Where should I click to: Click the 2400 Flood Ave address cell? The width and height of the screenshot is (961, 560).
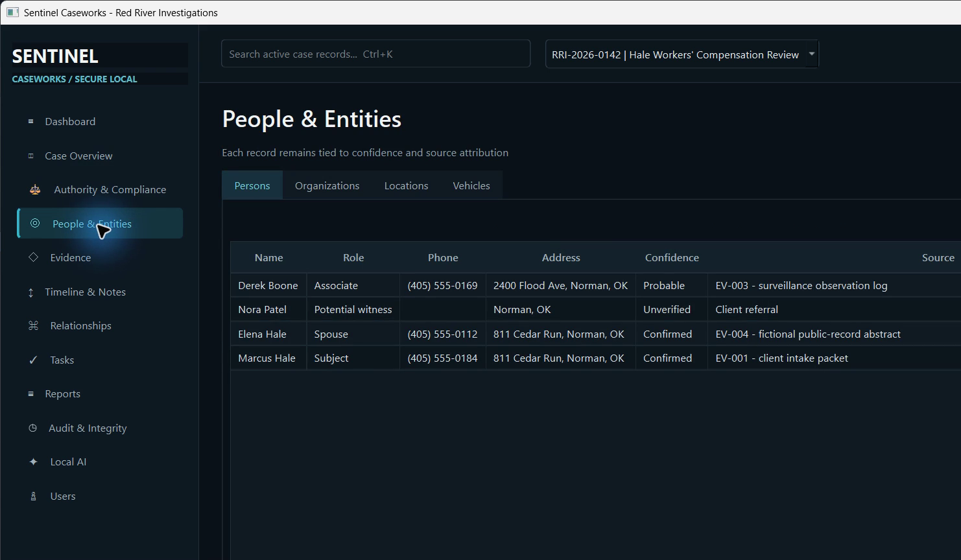point(561,285)
